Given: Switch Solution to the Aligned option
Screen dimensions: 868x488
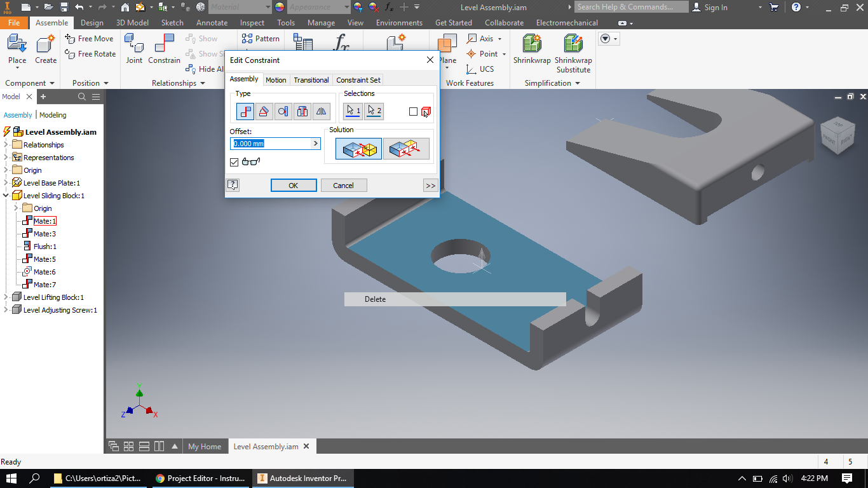Looking at the screenshot, I should [x=406, y=148].
